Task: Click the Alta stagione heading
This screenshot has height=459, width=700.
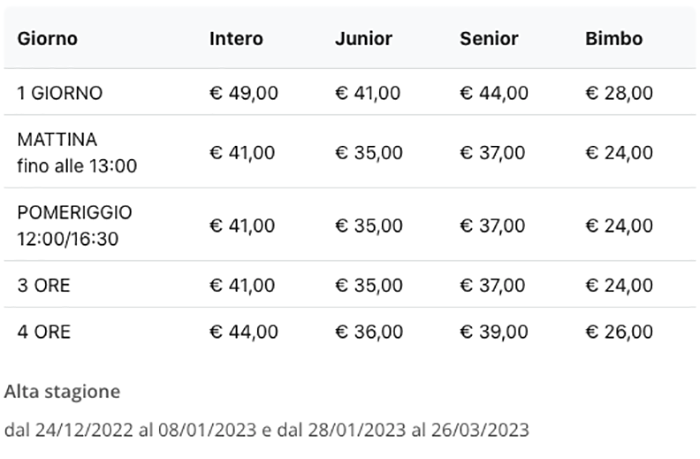Action: pyautogui.click(x=62, y=391)
